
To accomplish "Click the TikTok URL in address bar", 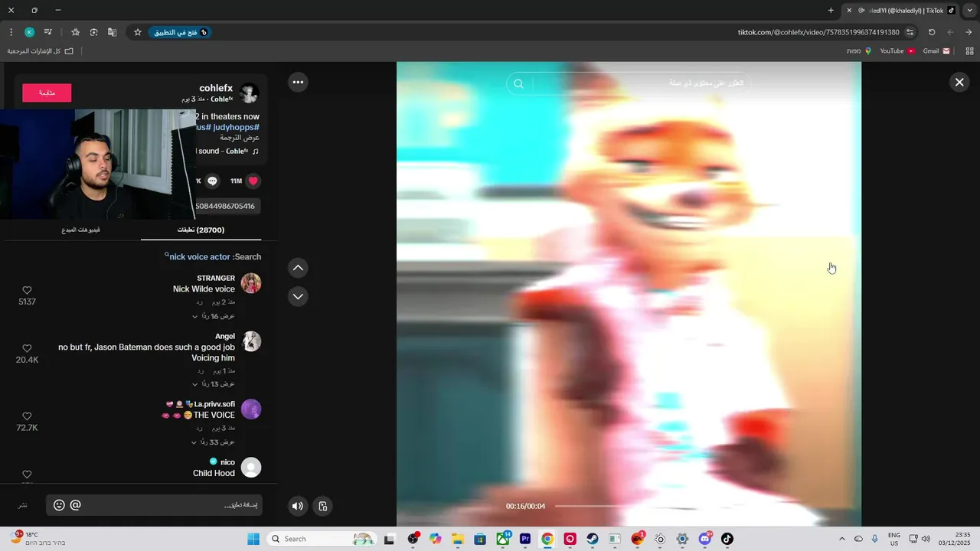I will [818, 32].
